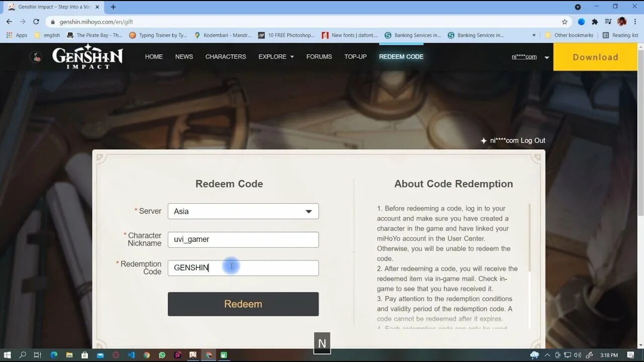
Task: Open a new tab with plus icon
Action: [113, 7]
